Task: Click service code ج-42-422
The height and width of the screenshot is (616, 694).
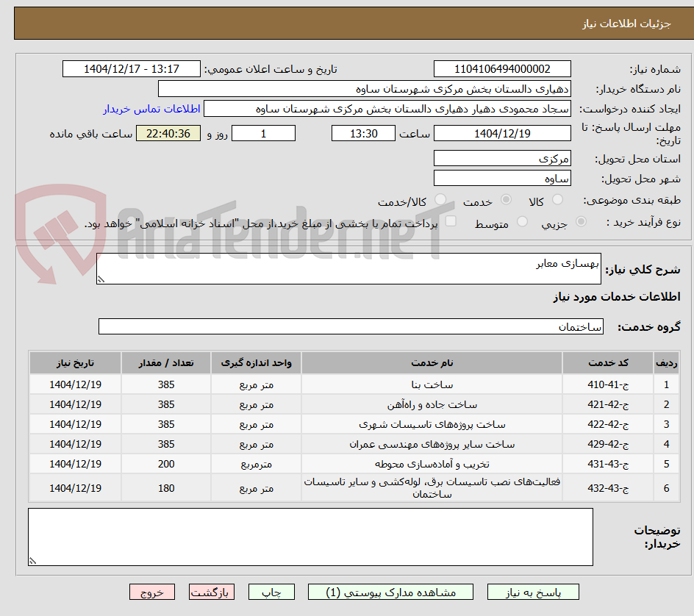Action: coord(608,424)
